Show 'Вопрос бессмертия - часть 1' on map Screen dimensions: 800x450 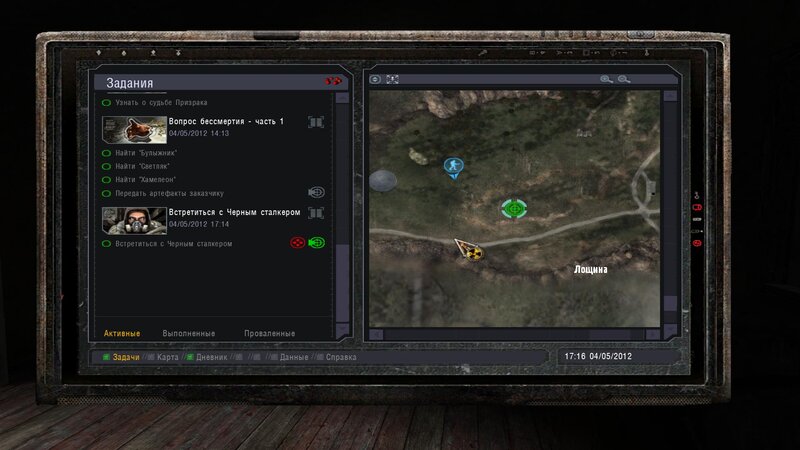(x=316, y=122)
